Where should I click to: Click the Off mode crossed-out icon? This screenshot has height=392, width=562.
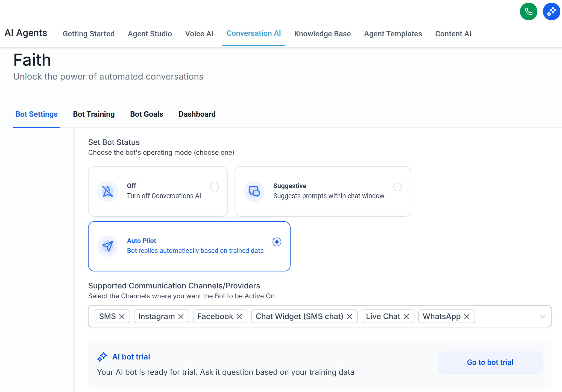(108, 191)
